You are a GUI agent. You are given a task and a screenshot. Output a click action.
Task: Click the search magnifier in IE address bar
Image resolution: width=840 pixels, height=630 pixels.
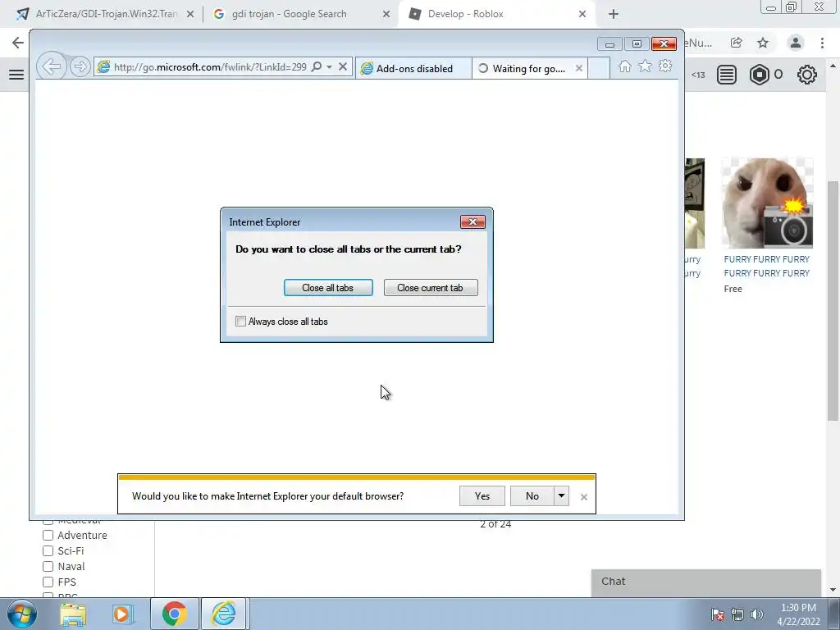pyautogui.click(x=317, y=67)
